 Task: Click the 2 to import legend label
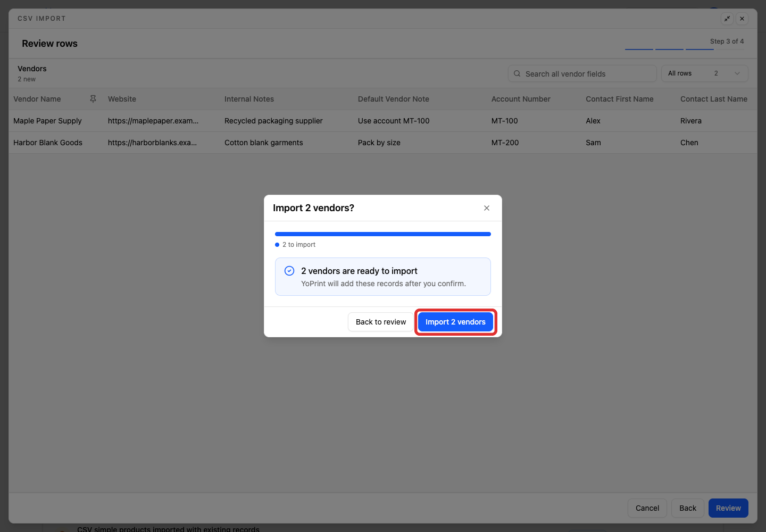click(299, 245)
